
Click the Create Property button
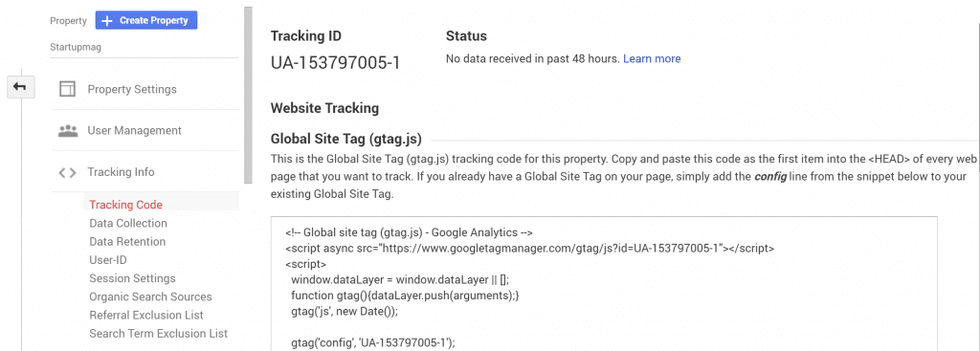pyautogui.click(x=146, y=20)
